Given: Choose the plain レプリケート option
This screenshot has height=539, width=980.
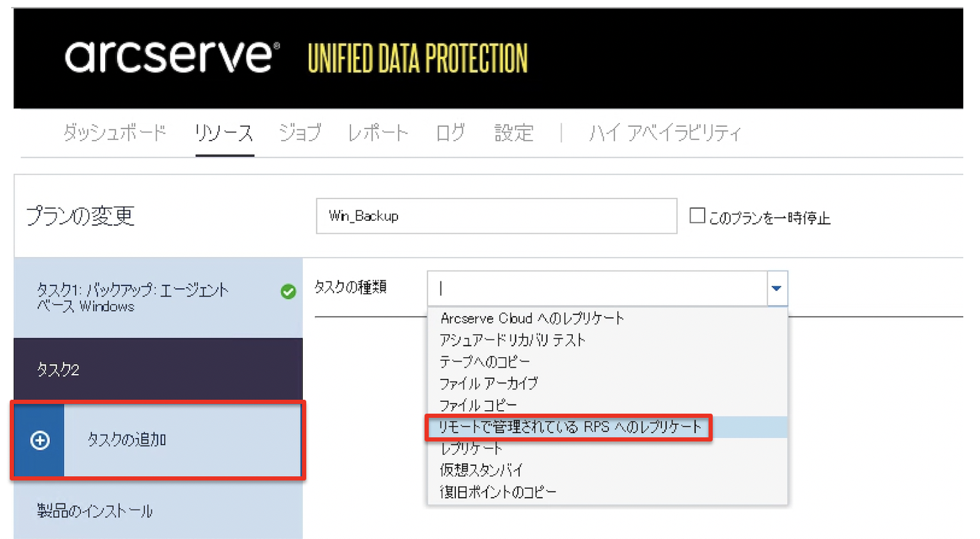Looking at the screenshot, I should coord(608,448).
